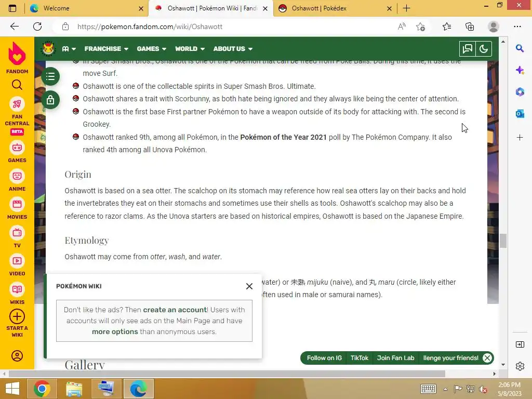Click the muted volume tray icon
This screenshot has width=532, height=399.
pyautogui.click(x=483, y=389)
